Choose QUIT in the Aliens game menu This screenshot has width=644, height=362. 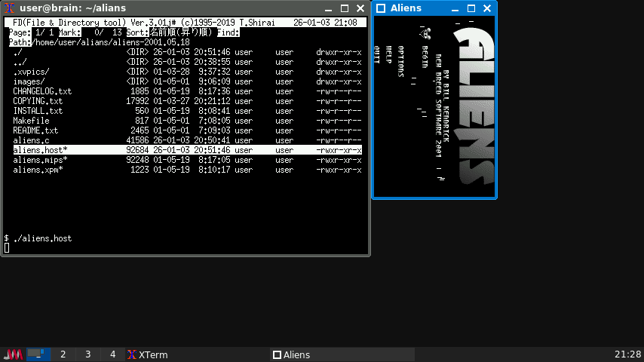376,55
